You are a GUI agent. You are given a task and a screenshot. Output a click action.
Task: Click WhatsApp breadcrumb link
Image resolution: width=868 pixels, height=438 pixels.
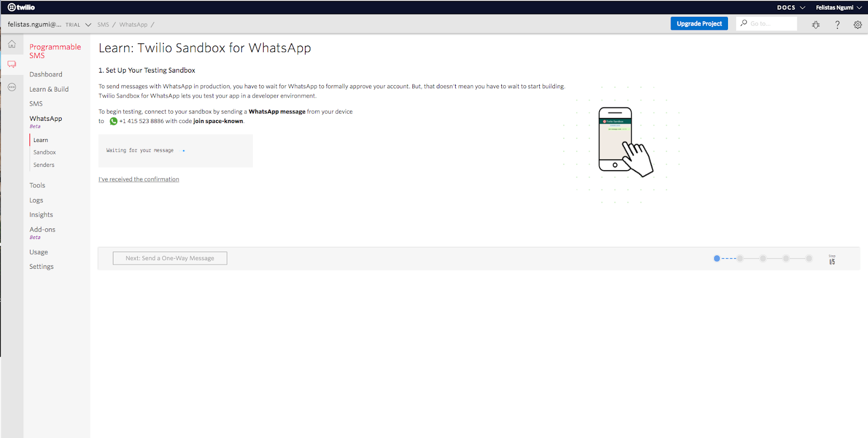[133, 25]
